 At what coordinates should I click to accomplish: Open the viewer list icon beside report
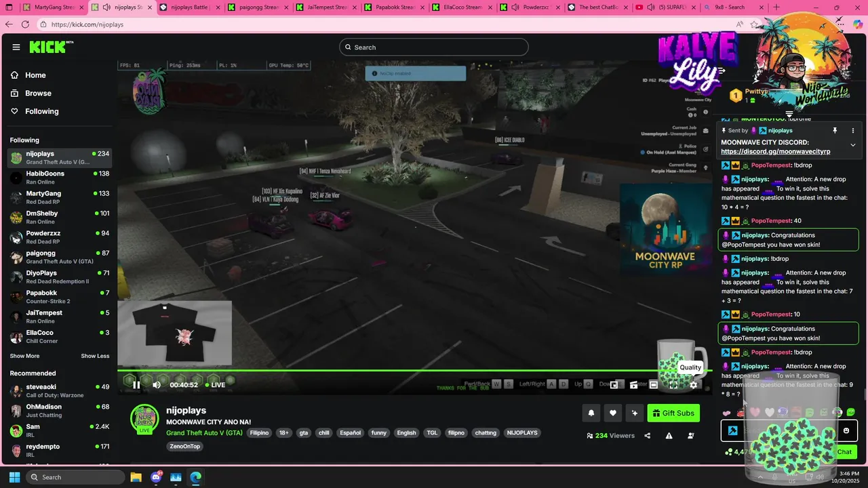[x=691, y=436]
